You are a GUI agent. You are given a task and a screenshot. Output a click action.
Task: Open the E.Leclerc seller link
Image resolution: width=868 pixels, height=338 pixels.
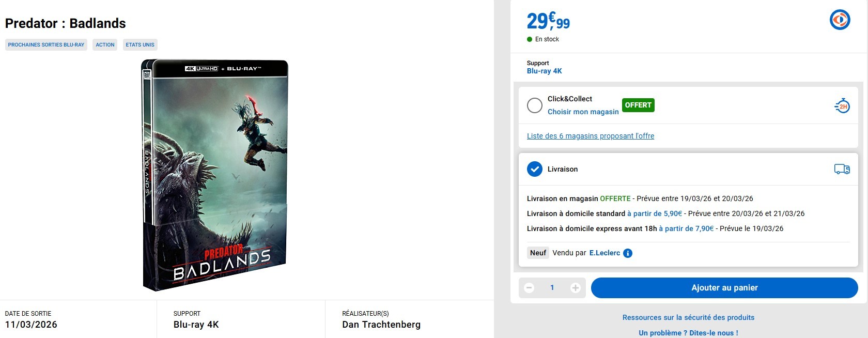(605, 253)
